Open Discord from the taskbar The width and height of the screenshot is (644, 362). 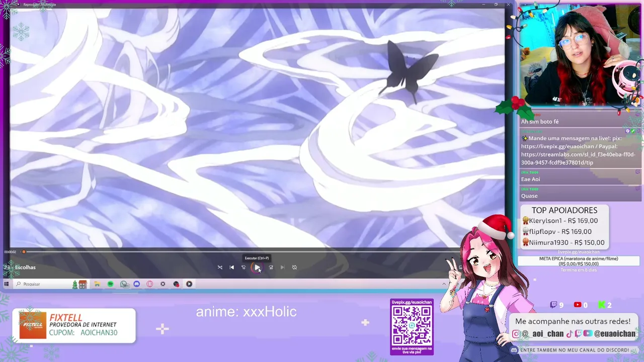pos(136,284)
